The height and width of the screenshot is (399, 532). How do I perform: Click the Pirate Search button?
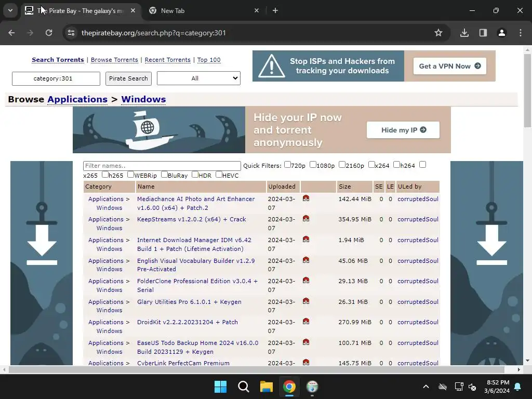point(129,78)
